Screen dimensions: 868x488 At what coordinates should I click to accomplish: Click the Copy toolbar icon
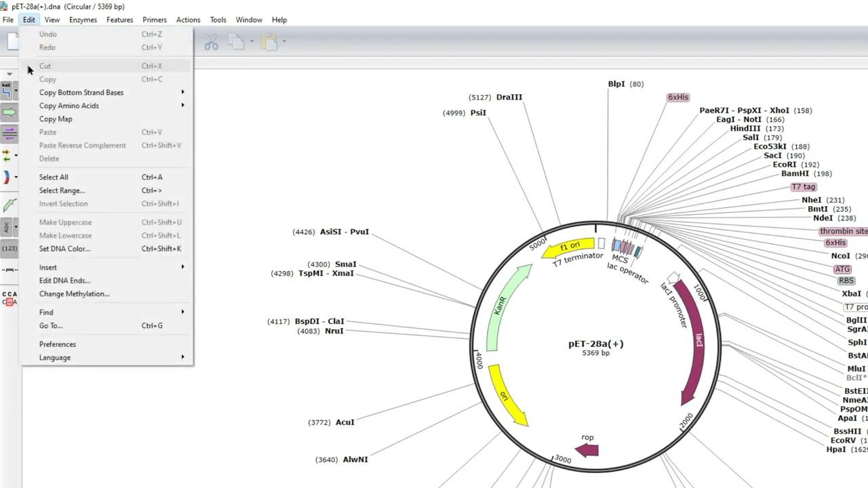235,41
